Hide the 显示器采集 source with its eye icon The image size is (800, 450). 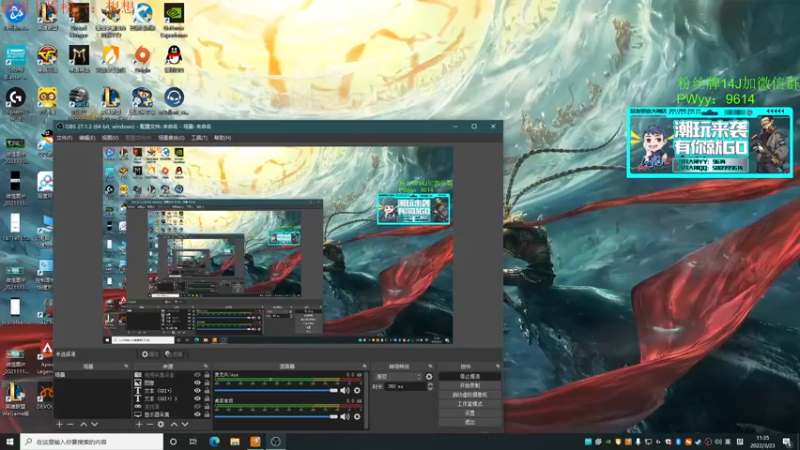pyautogui.click(x=197, y=414)
